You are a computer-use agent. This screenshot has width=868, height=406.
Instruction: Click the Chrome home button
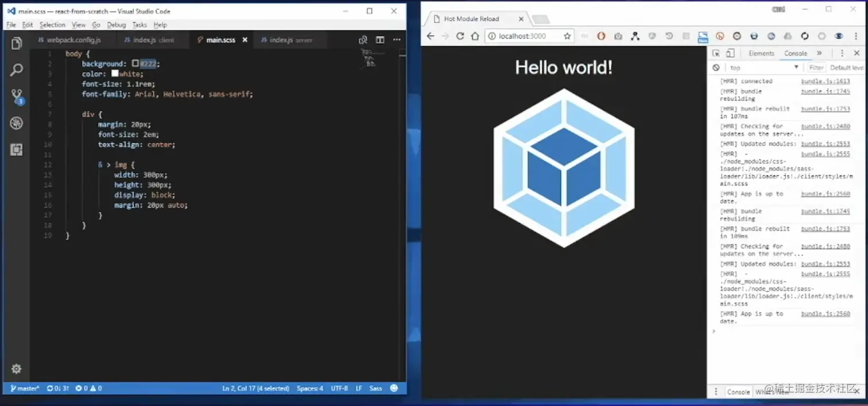[x=475, y=36]
